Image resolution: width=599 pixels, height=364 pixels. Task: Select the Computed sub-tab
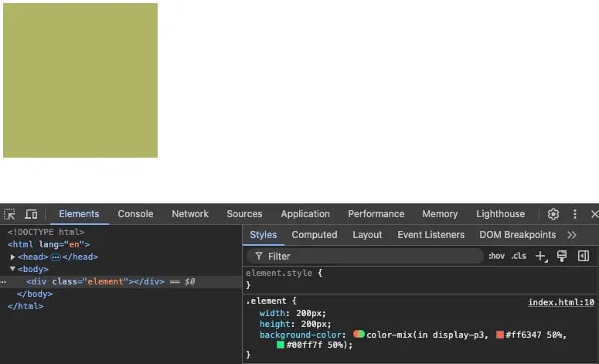[315, 234]
